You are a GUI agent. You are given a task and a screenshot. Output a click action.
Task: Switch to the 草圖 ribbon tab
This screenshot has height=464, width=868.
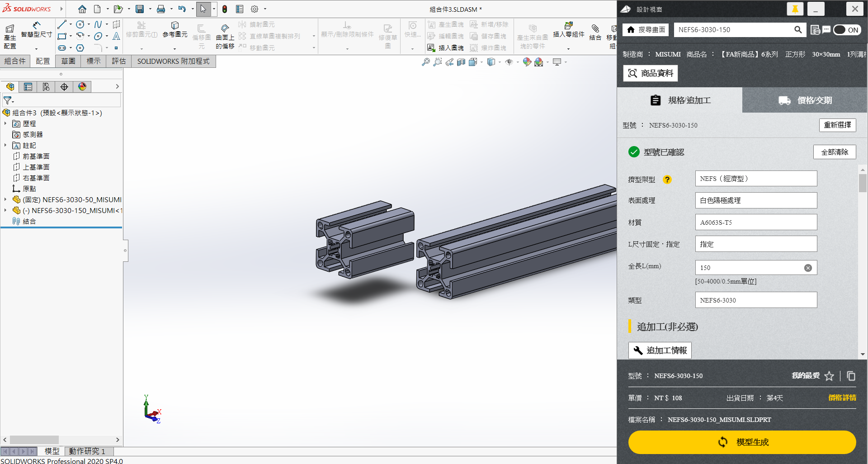tap(68, 61)
